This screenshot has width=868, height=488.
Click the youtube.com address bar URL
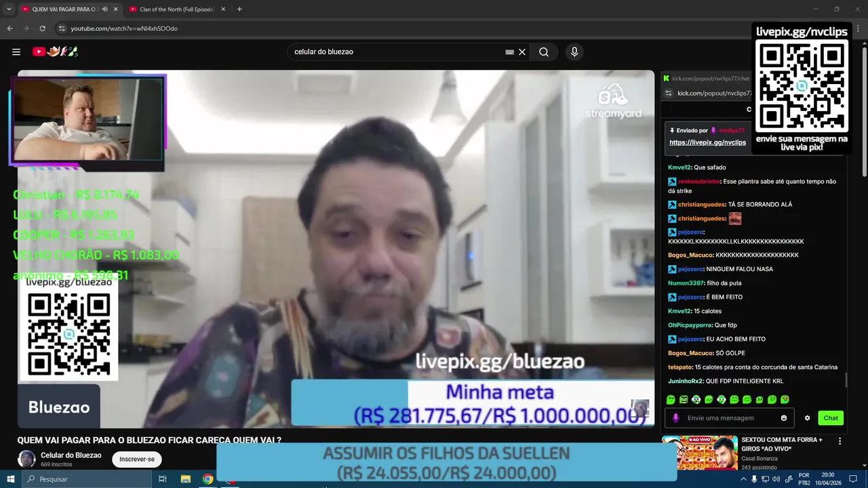[x=124, y=28]
